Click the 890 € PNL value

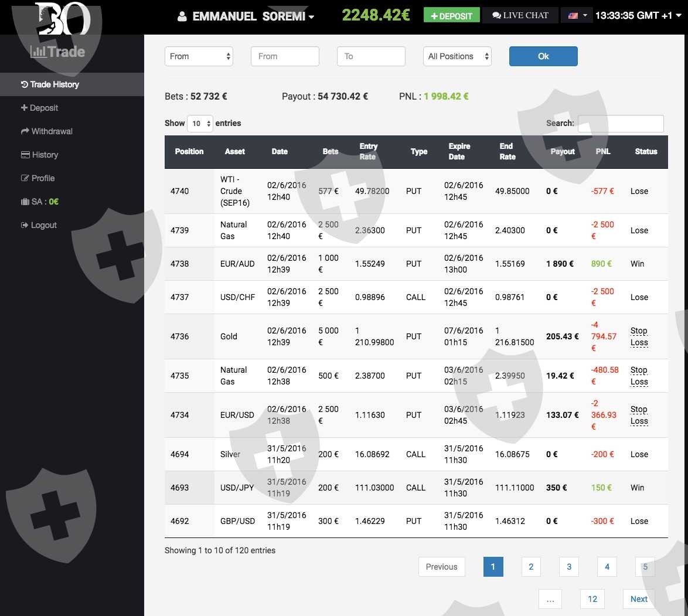click(601, 264)
